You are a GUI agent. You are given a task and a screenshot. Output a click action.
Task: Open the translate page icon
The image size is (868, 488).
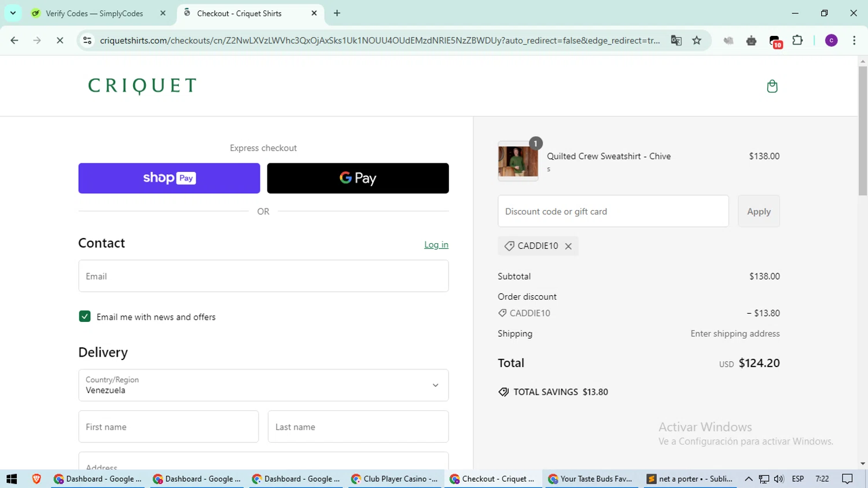[x=676, y=41]
